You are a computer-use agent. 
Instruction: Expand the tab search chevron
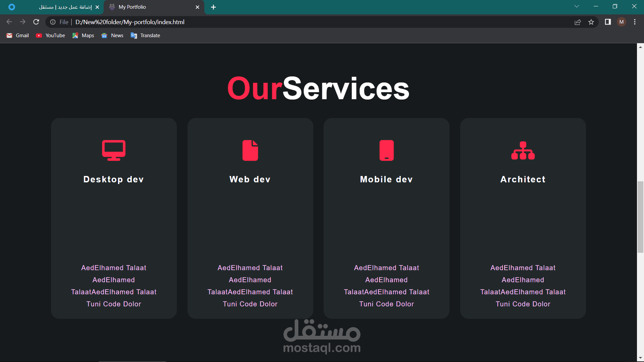pos(577,6)
